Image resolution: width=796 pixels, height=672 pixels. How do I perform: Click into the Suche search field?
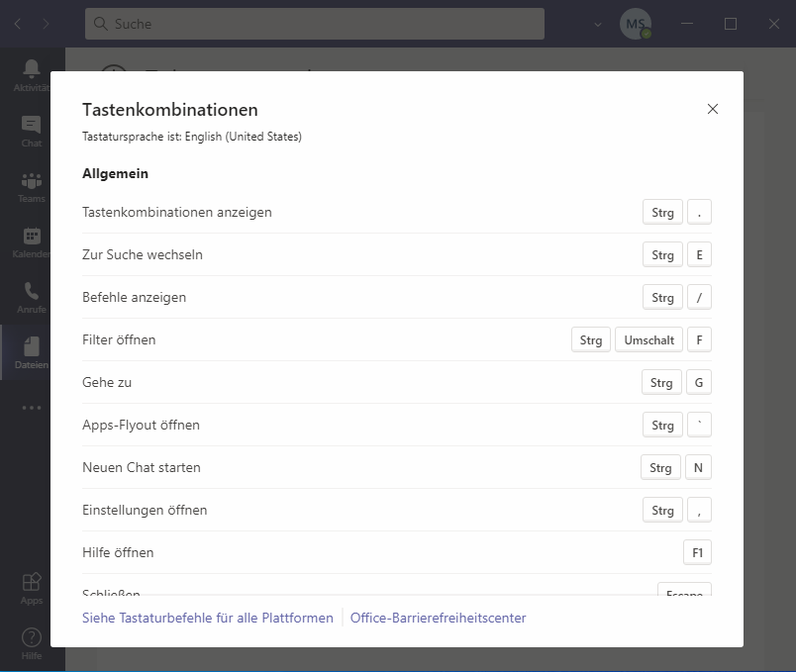pyautogui.click(x=315, y=24)
